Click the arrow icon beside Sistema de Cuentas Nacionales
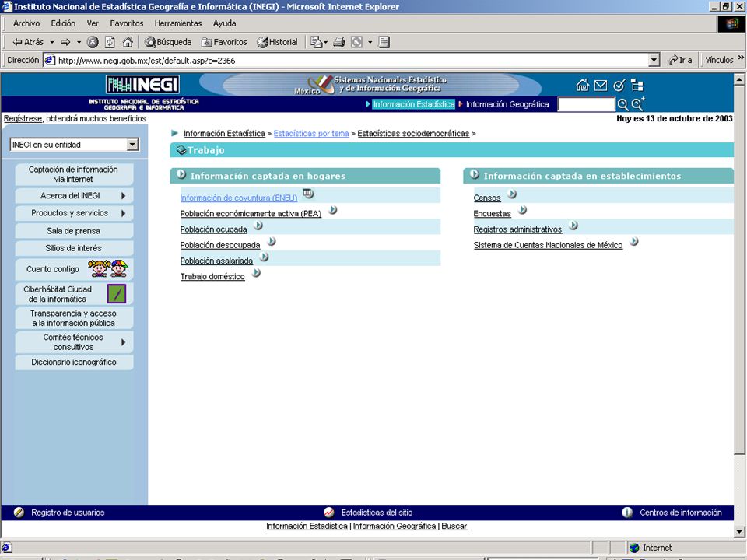The width and height of the screenshot is (747, 560). coord(633,241)
